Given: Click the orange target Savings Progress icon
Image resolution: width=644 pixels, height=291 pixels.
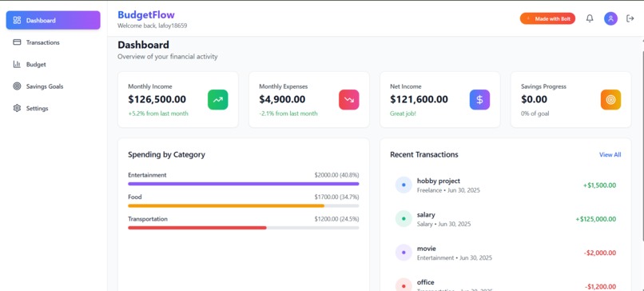Looking at the screenshot, I should [610, 99].
